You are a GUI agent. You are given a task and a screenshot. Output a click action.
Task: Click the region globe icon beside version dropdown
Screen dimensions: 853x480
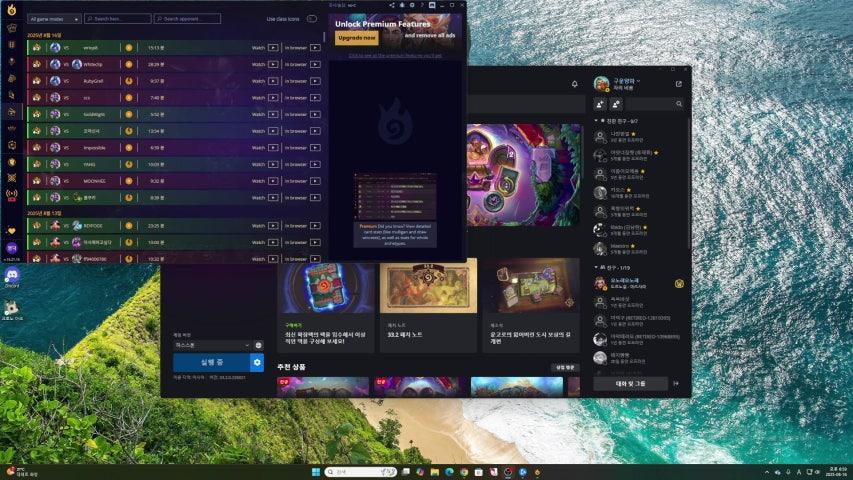tap(258, 345)
